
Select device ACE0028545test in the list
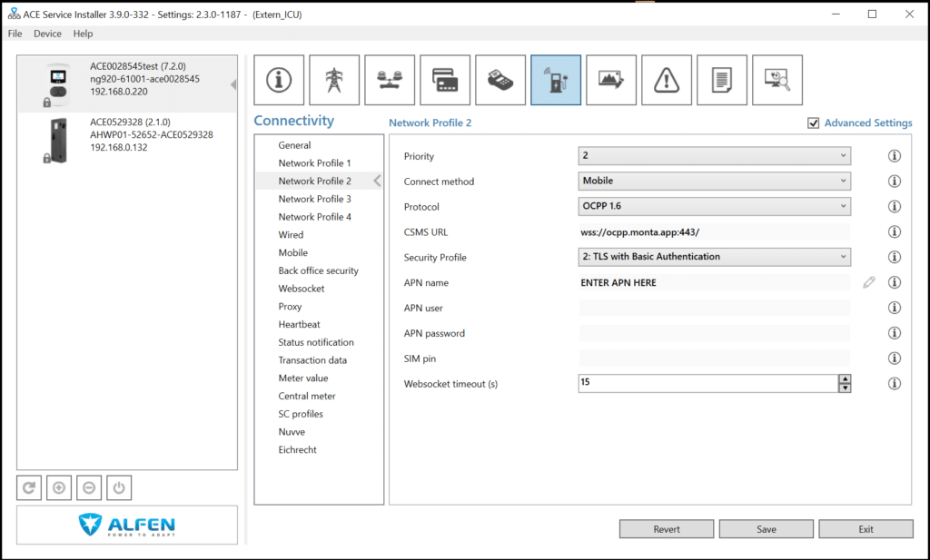127,84
